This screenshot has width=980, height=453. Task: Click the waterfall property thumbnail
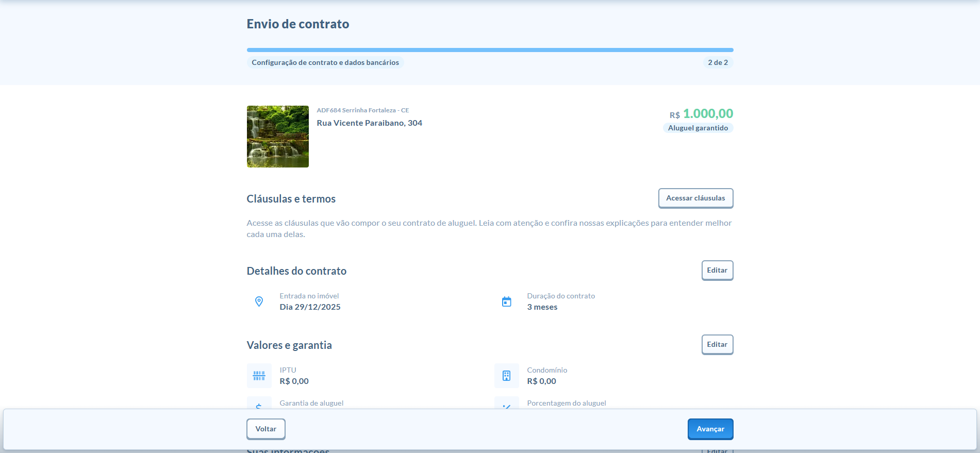tap(277, 137)
